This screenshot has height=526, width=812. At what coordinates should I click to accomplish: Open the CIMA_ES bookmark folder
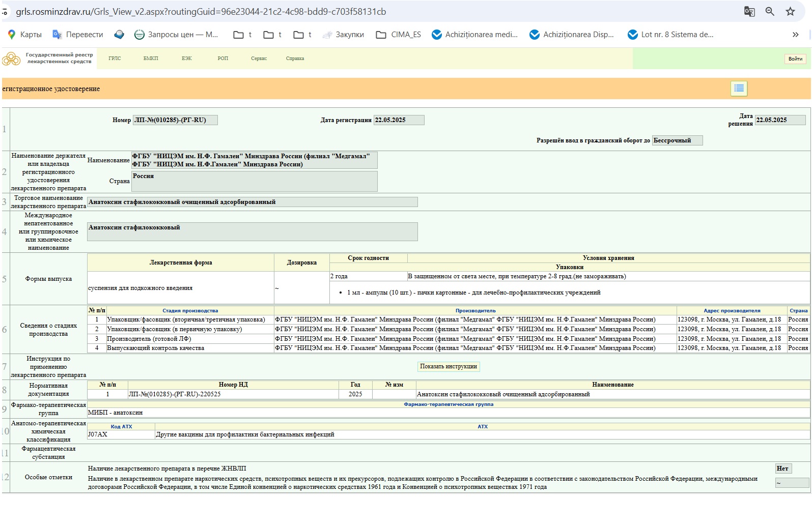(399, 35)
